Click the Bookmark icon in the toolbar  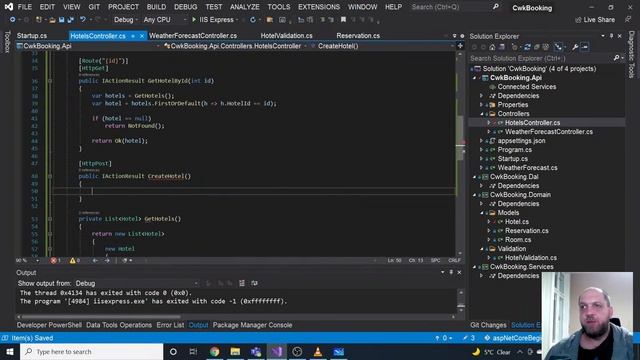343,20
